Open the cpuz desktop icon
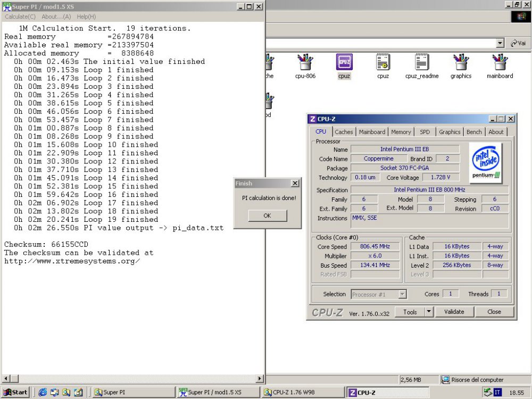 tap(344, 64)
